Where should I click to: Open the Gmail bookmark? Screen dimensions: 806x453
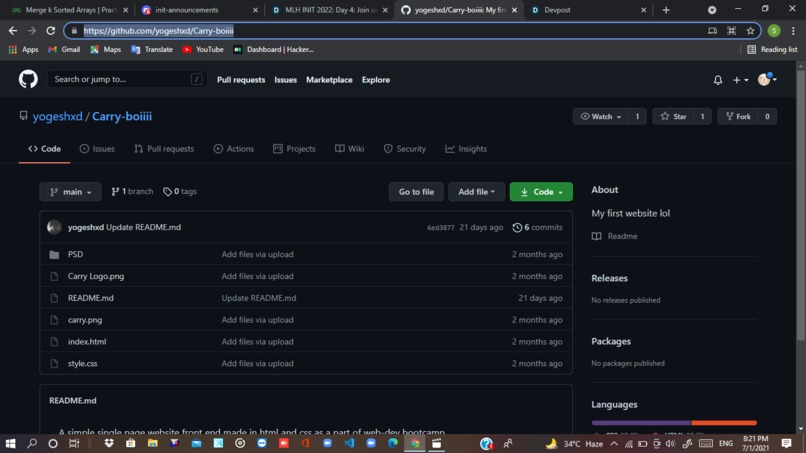(64, 49)
